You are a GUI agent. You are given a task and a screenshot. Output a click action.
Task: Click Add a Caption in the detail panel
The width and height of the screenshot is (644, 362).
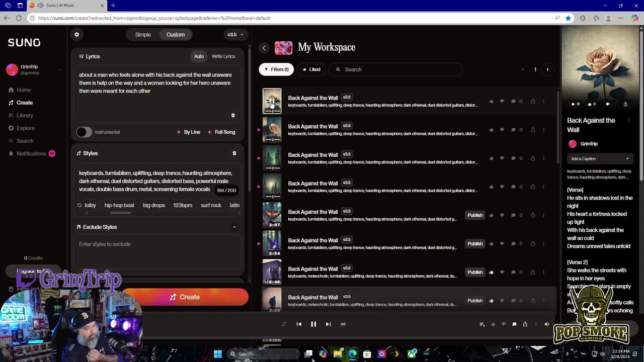(600, 159)
